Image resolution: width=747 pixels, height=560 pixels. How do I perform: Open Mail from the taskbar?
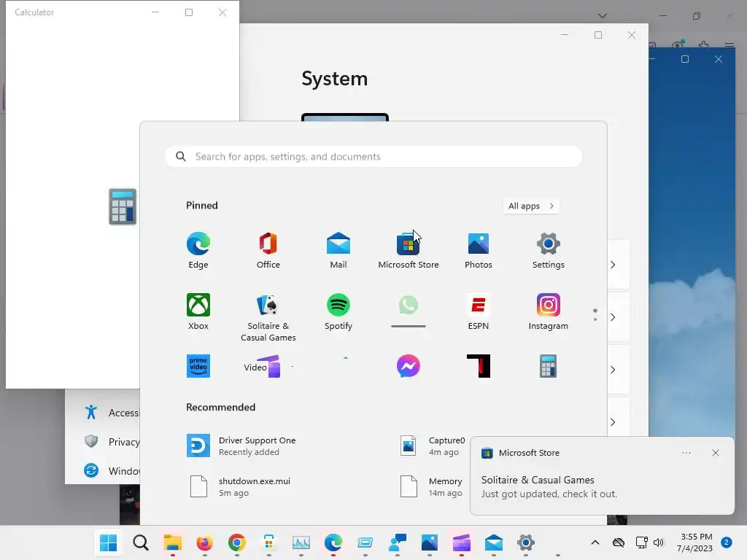click(x=494, y=542)
